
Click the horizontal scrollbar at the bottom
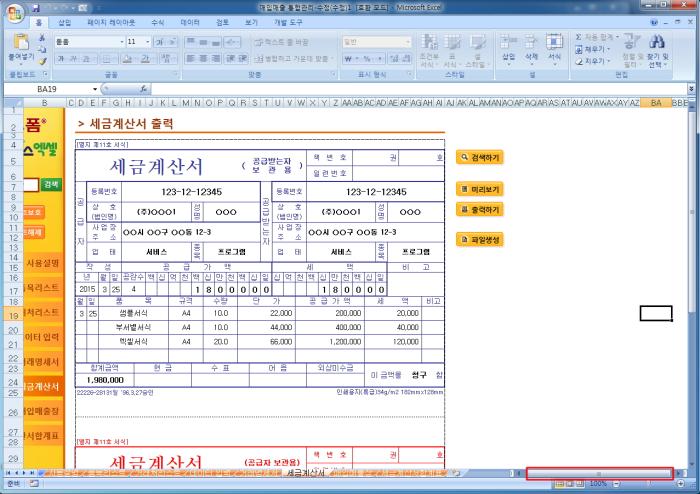pos(599,472)
